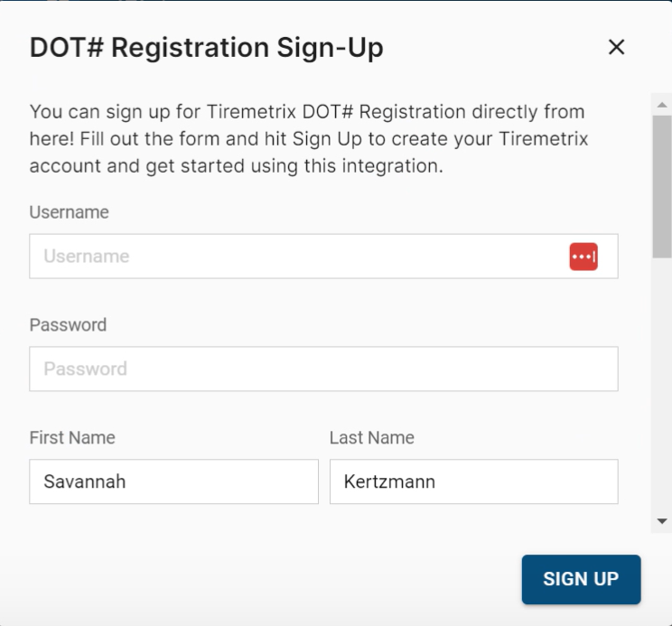This screenshot has width=672, height=626.
Task: Click the scrollbar up arrow
Action: 662,105
